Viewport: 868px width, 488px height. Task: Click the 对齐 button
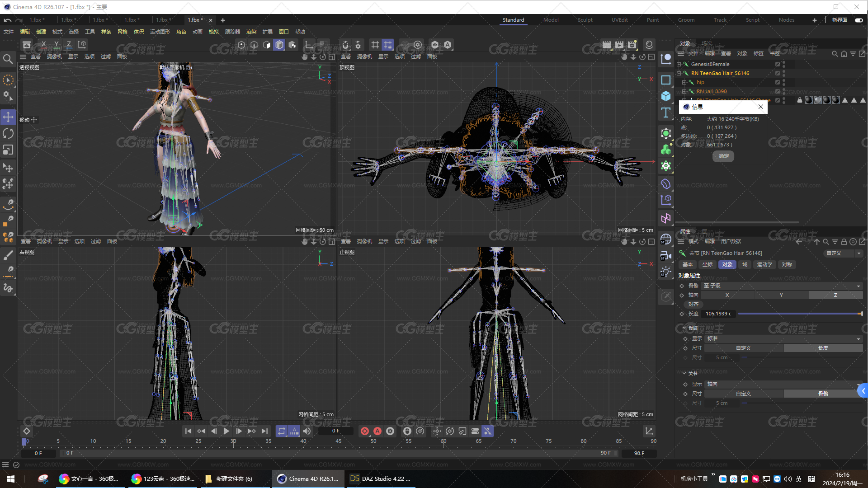pyautogui.click(x=693, y=304)
